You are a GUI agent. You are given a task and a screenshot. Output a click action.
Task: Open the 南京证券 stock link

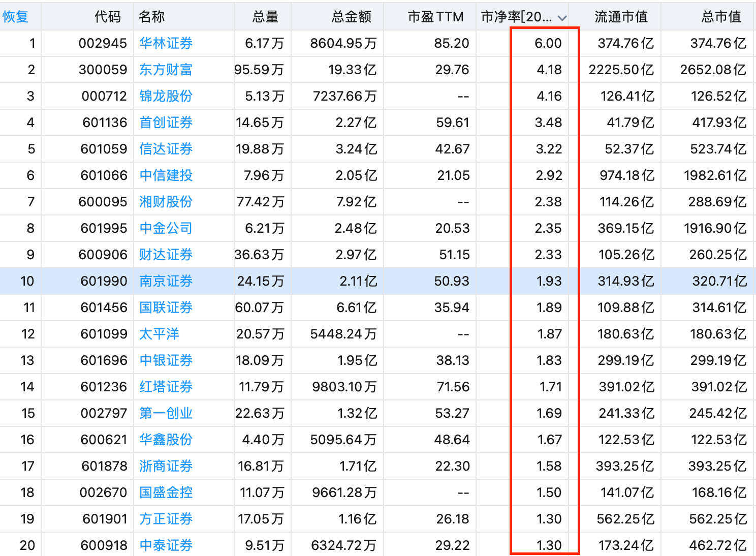click(x=166, y=281)
